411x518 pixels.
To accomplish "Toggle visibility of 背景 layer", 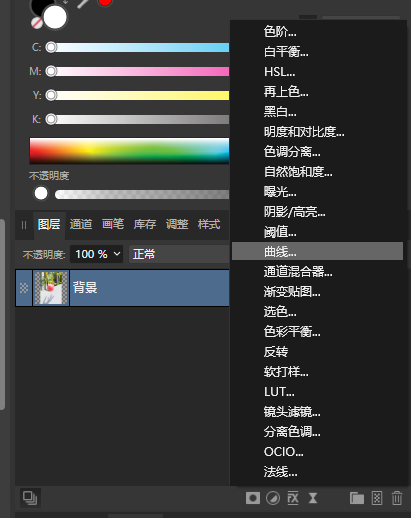I will tap(24, 288).
